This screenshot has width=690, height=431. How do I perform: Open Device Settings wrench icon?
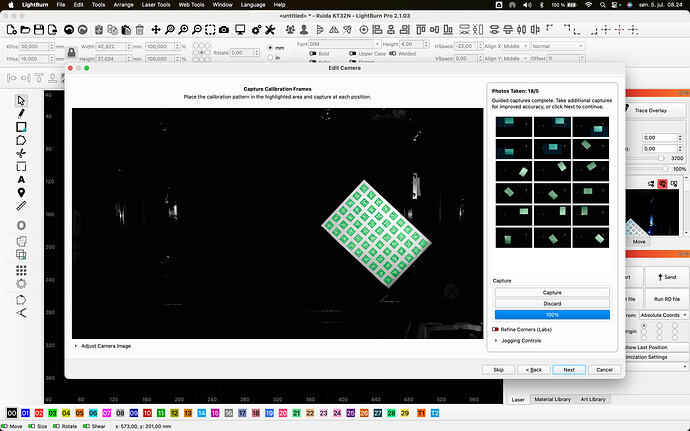[x=270, y=30]
